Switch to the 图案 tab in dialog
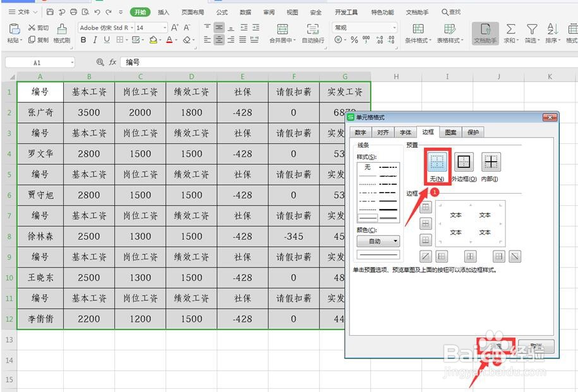Image resolution: width=578 pixels, height=392 pixels. tap(450, 133)
